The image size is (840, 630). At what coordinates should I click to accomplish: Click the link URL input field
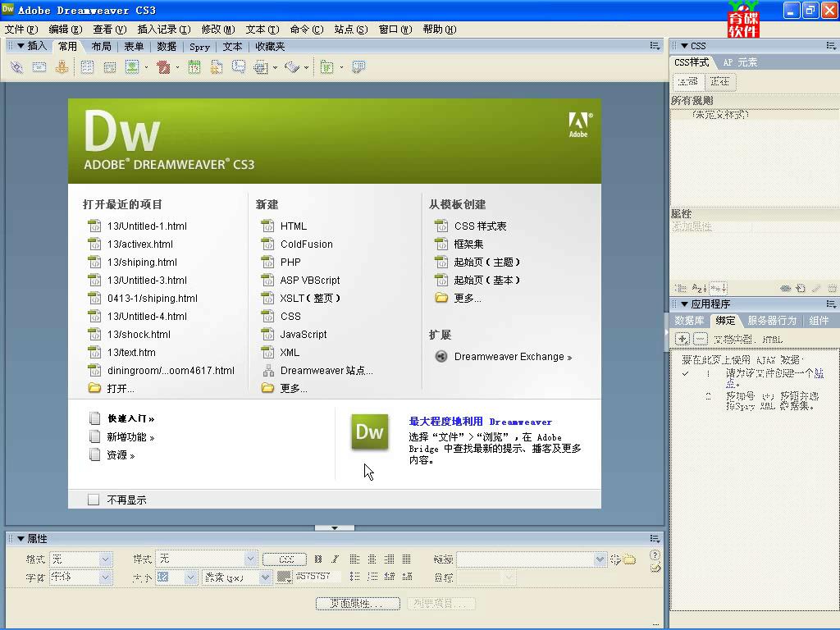pos(526,559)
